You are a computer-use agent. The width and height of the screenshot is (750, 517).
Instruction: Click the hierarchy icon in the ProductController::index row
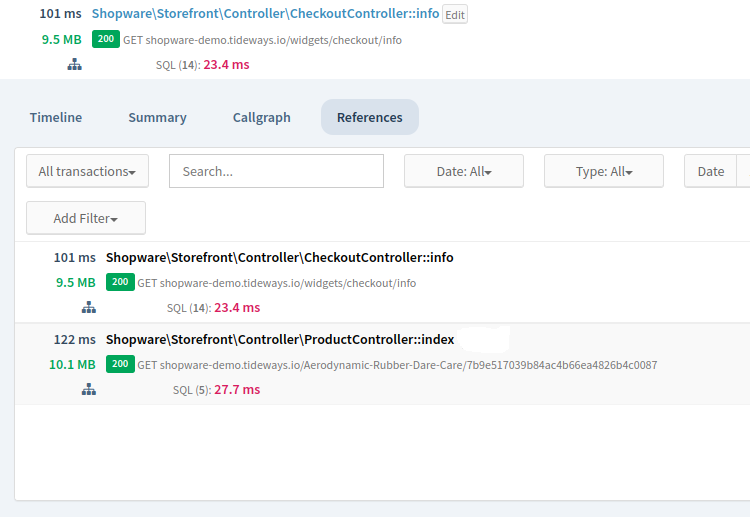click(x=88, y=389)
